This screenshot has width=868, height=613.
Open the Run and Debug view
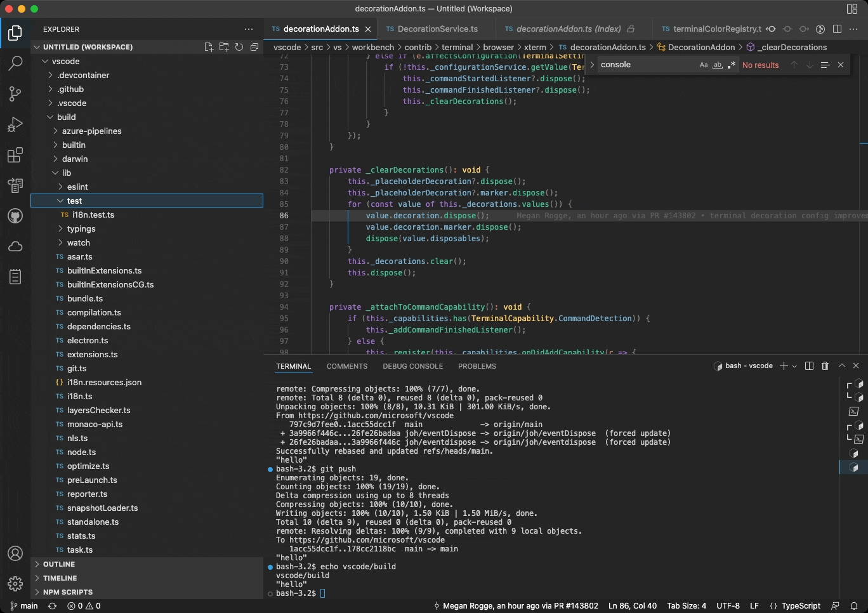tap(15, 124)
